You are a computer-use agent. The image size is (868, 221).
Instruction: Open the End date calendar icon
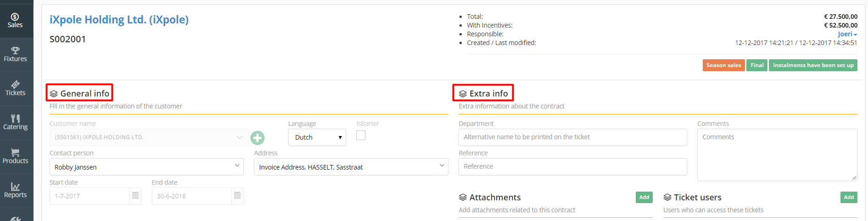(x=237, y=196)
